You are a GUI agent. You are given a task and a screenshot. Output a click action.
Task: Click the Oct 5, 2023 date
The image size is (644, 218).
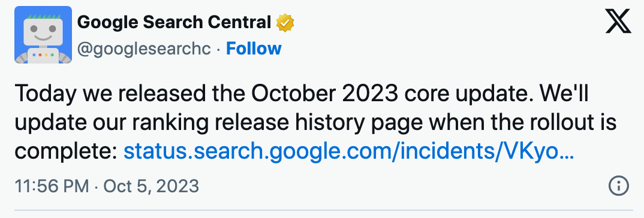pyautogui.click(x=151, y=186)
